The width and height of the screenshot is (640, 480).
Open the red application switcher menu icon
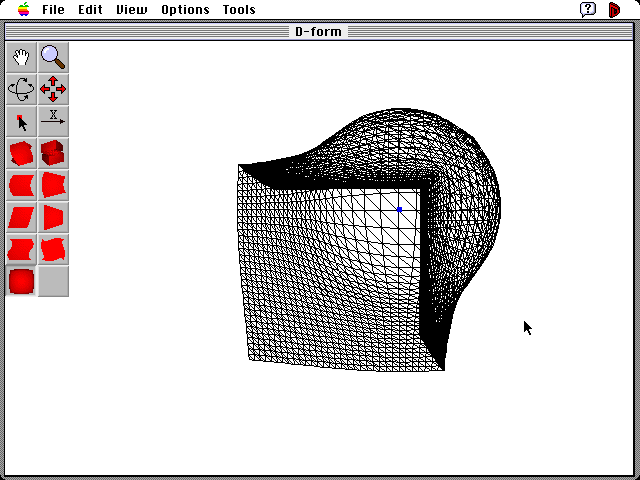tap(614, 9)
